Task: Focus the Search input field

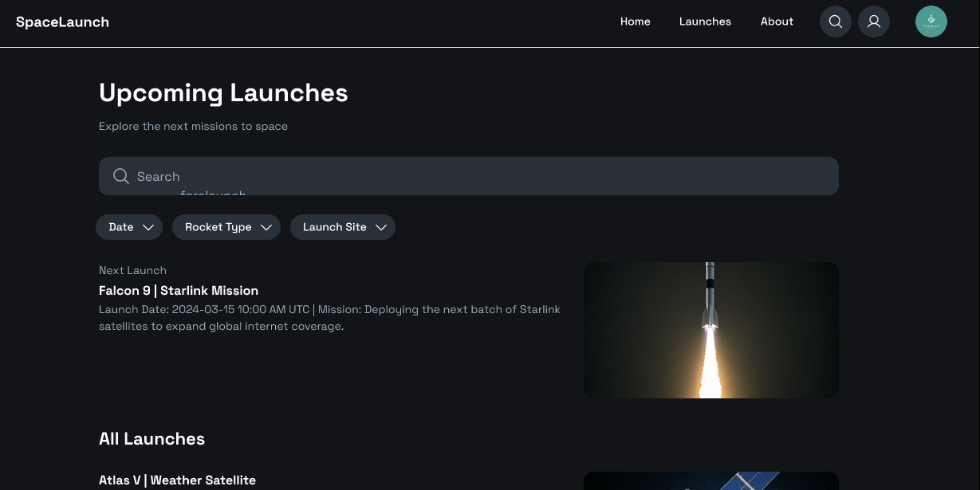Action: coord(469,176)
